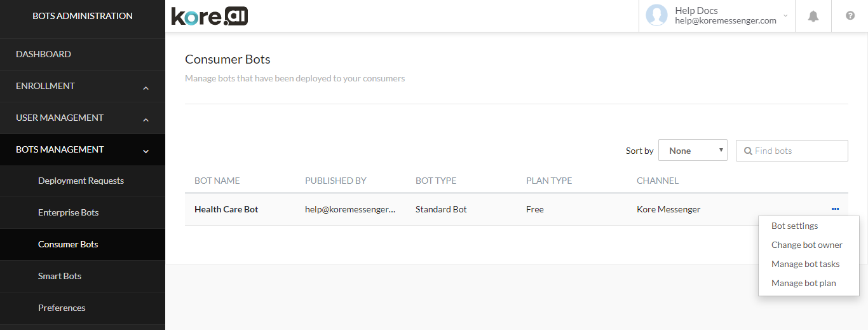Choose Change bot owner menu option
868x330 pixels.
click(x=806, y=245)
